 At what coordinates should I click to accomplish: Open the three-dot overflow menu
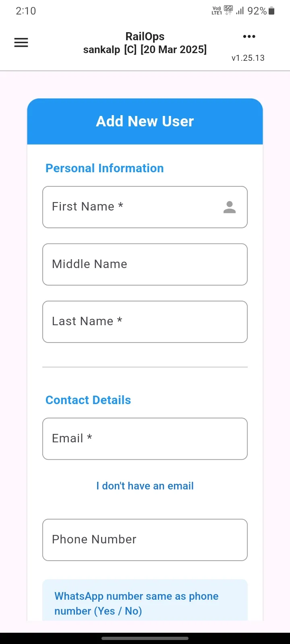pyautogui.click(x=249, y=37)
